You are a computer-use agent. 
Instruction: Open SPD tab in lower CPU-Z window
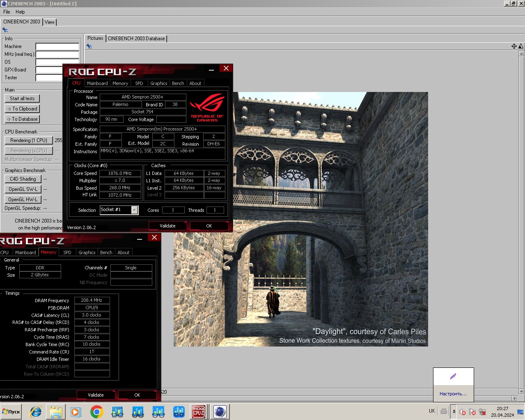(x=67, y=252)
